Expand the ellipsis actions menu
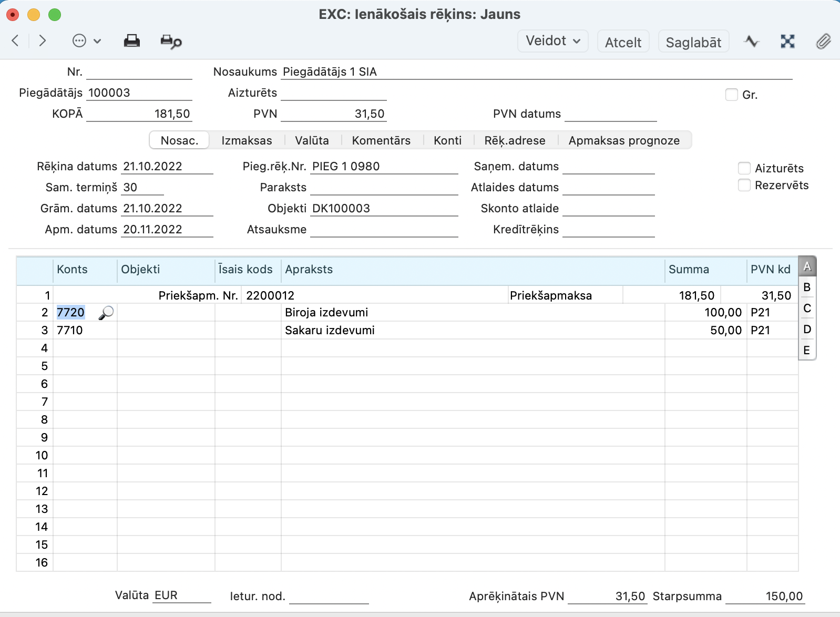Screen dimensions: 840x617 (86, 41)
